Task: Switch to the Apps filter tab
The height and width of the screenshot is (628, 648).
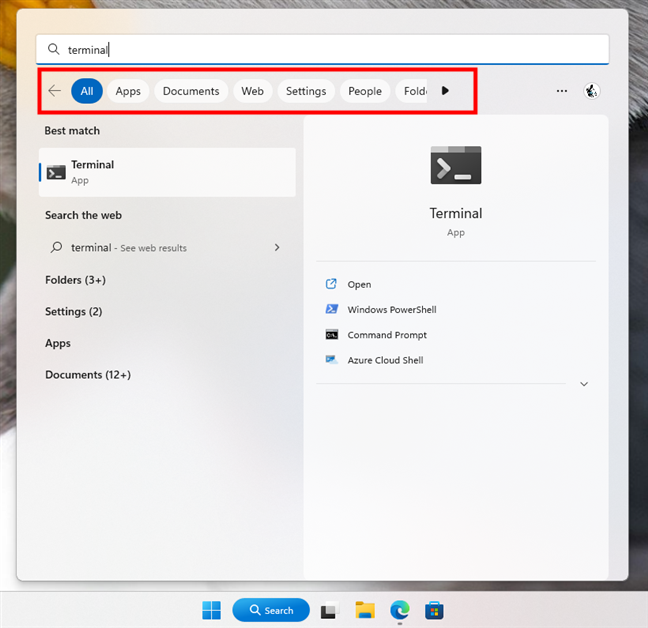Action: click(128, 91)
